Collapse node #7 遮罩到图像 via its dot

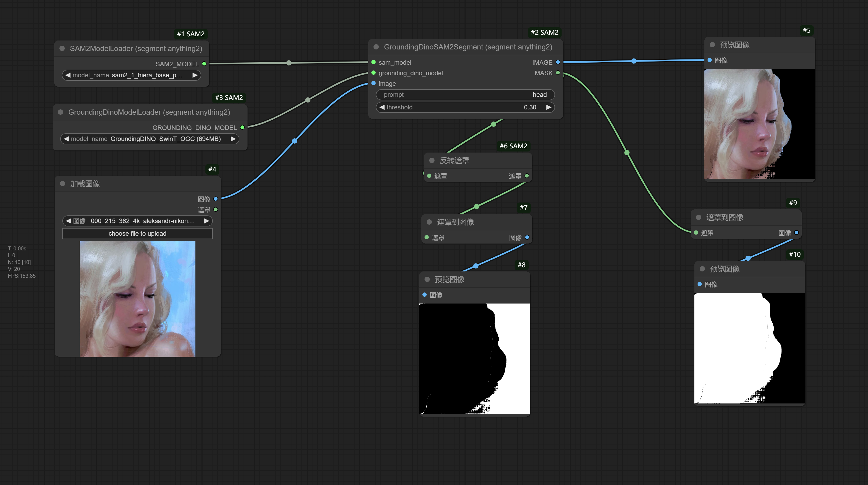429,222
